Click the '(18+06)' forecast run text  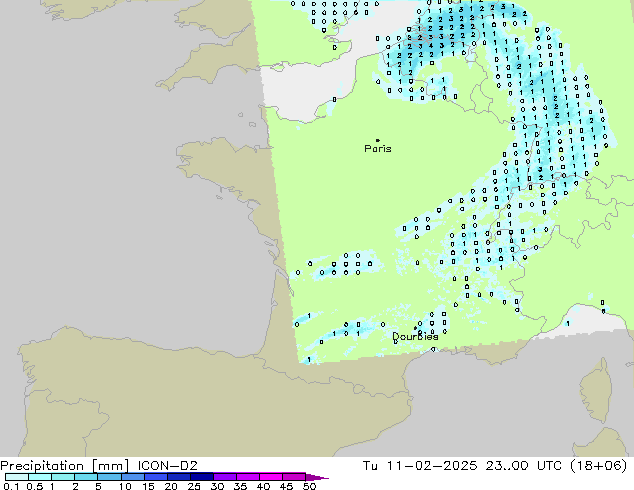coord(598,466)
